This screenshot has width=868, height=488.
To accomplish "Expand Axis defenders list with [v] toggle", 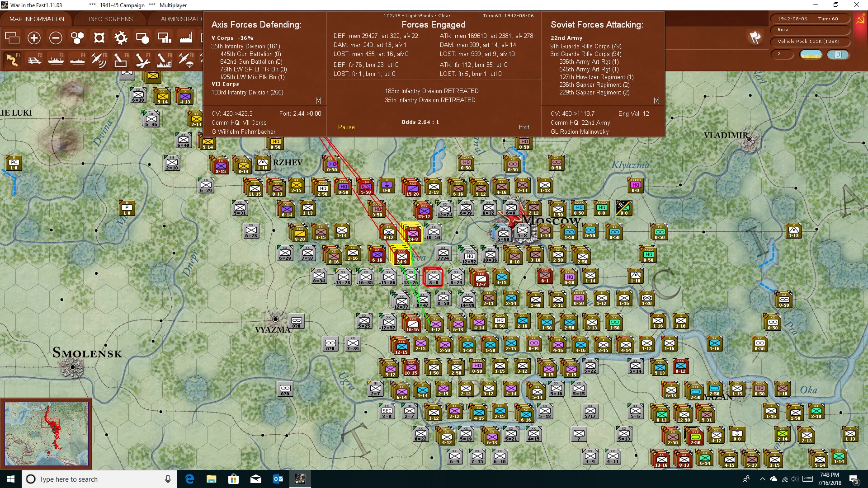I will coord(318,100).
